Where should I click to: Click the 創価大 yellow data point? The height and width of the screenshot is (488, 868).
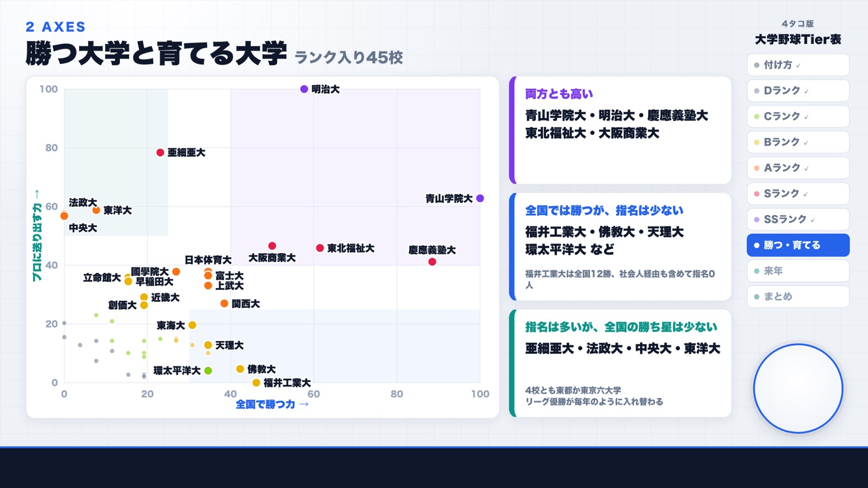144,305
